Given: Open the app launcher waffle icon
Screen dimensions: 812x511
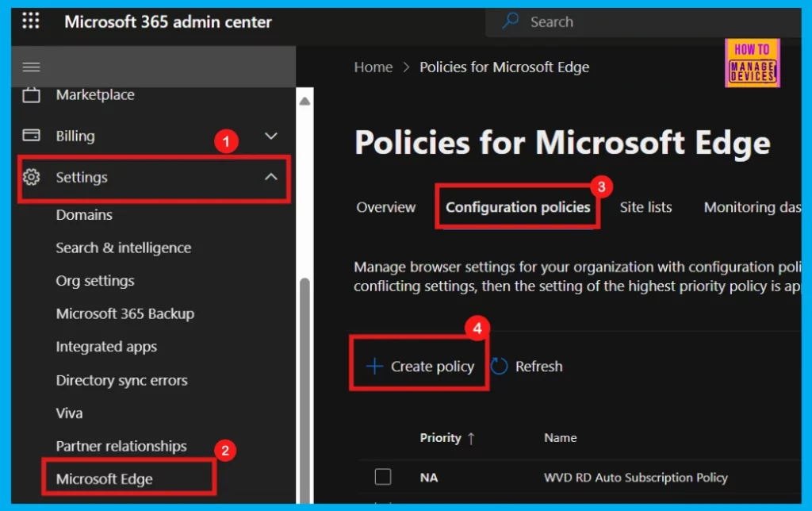Looking at the screenshot, I should click(x=31, y=21).
